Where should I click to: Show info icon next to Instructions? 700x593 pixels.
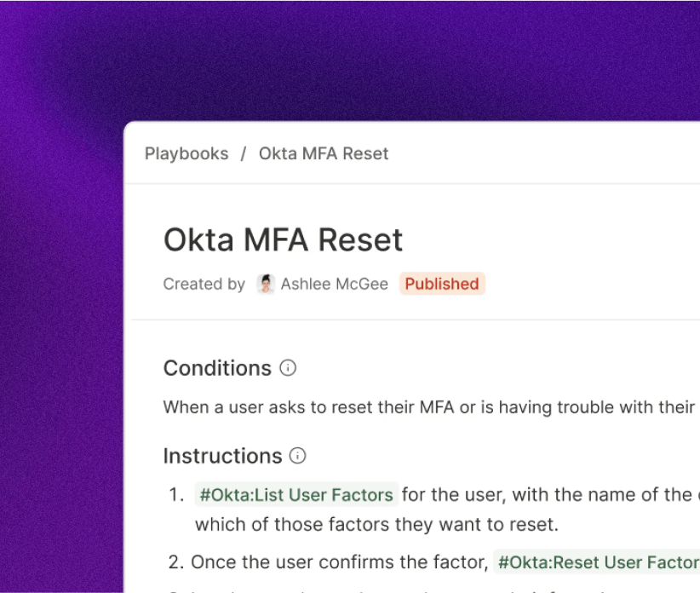click(x=298, y=456)
